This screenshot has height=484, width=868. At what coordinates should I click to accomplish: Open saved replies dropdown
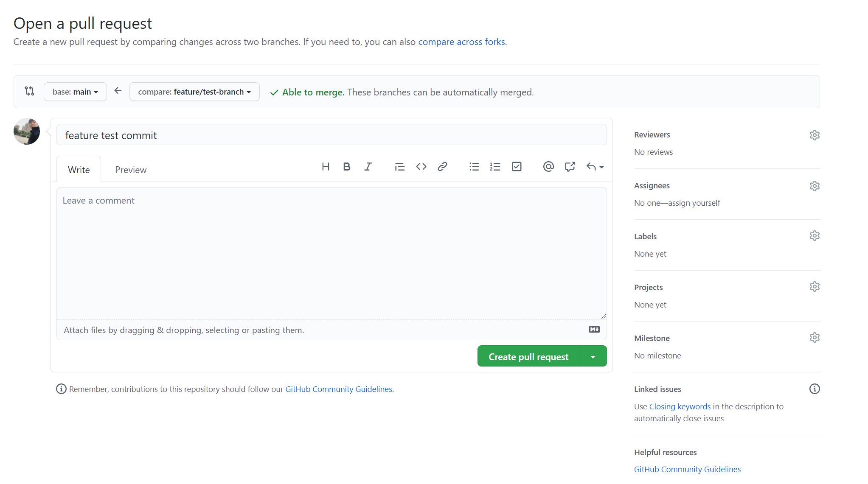[x=595, y=167]
